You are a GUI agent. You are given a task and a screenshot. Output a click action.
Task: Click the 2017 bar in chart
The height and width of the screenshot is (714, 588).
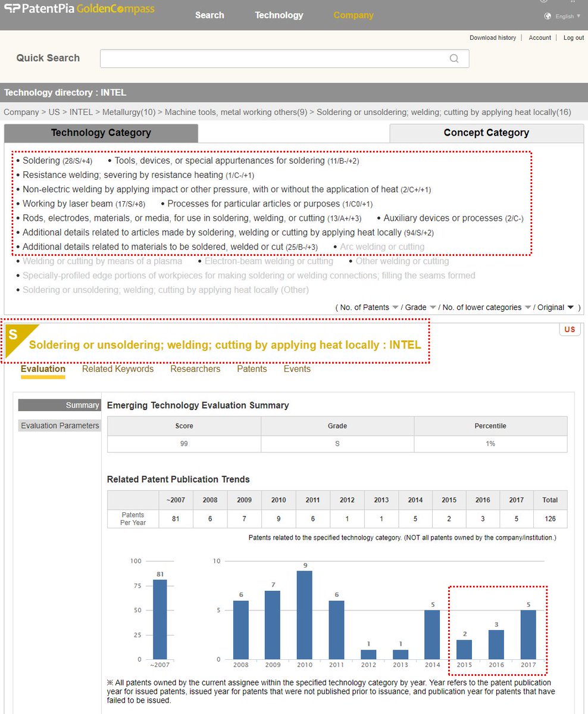pos(528,635)
